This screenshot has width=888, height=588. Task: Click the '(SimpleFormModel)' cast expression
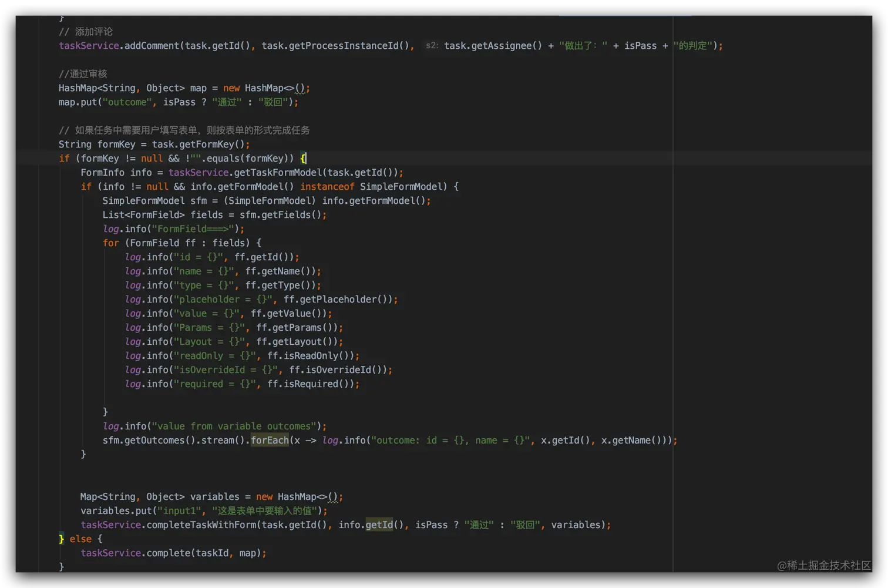click(270, 201)
